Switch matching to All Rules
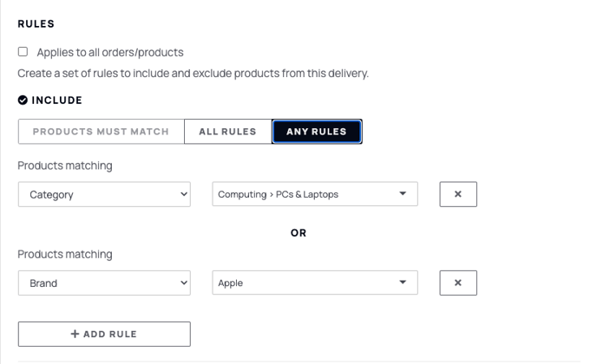The image size is (597, 364). (x=227, y=132)
